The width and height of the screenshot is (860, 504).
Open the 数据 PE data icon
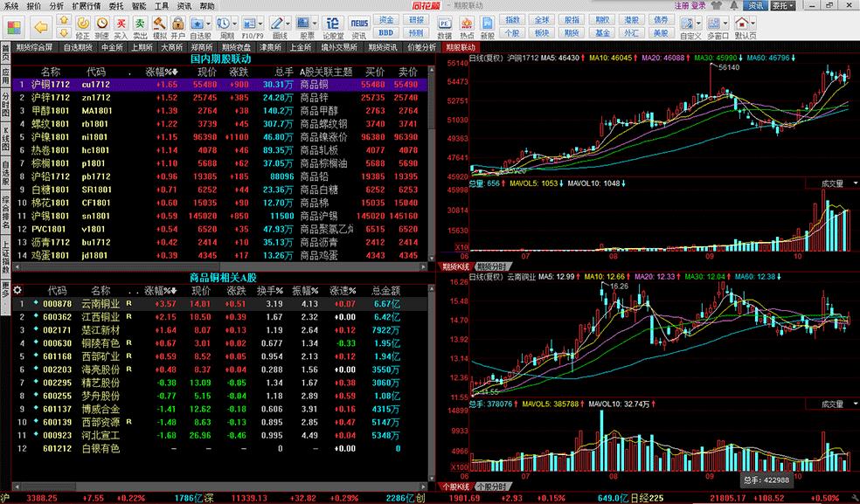pyautogui.click(x=444, y=27)
